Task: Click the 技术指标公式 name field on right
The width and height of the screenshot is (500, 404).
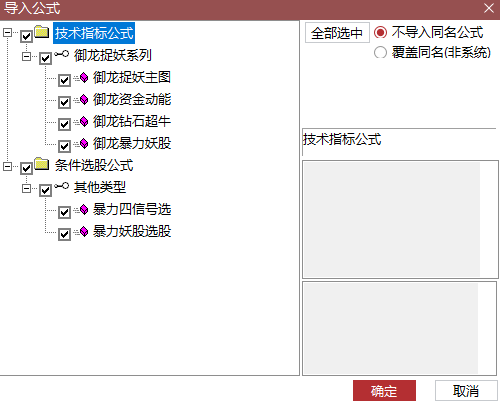Action: point(399,142)
